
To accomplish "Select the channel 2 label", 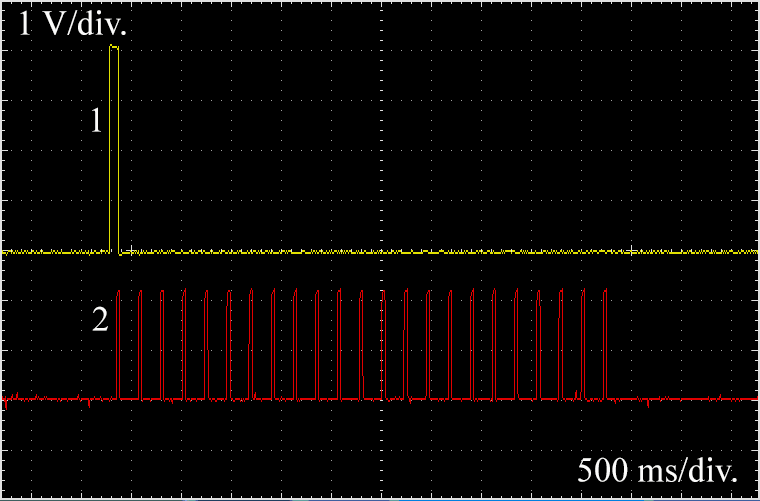I will 99,321.
